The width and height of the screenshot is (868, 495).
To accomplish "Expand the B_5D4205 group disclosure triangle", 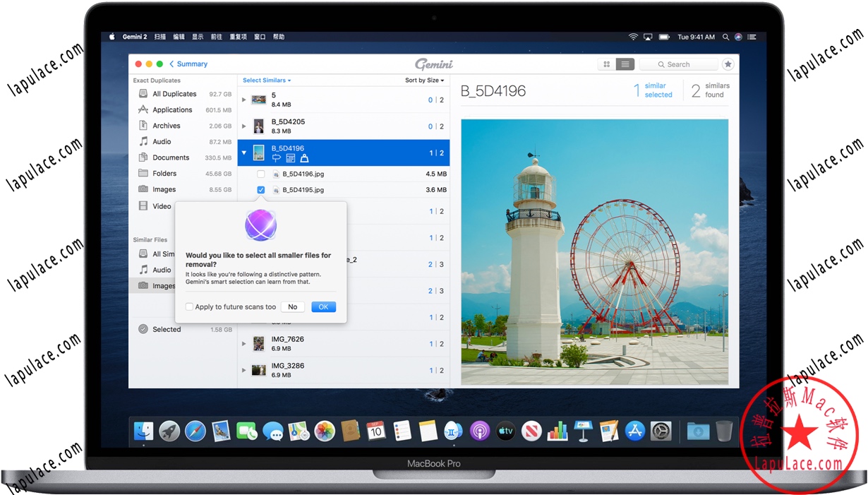I will tap(243, 126).
